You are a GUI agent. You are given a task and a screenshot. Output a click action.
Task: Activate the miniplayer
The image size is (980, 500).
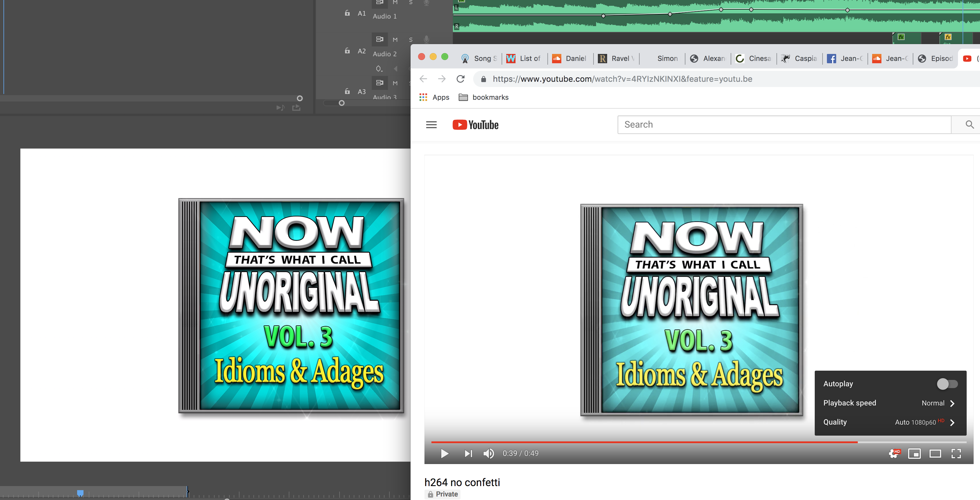[914, 454]
